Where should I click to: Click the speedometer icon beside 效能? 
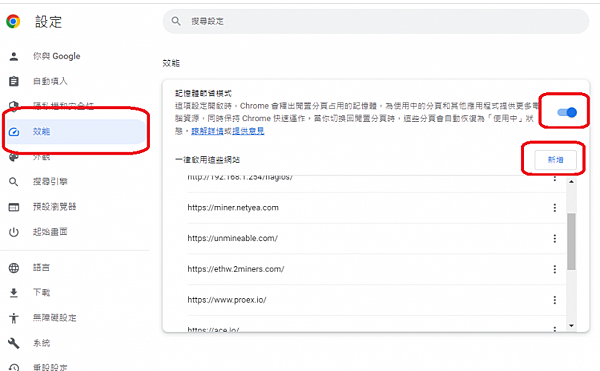click(x=14, y=132)
